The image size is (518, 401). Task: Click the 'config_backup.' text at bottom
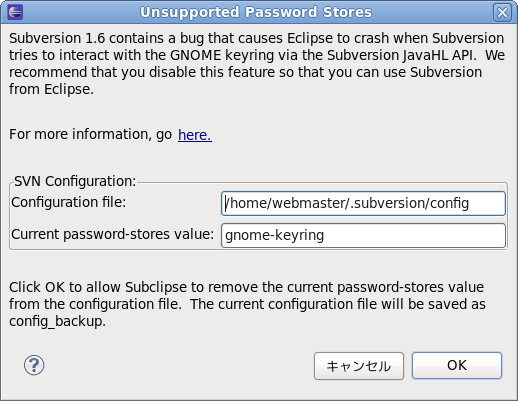click(x=57, y=321)
